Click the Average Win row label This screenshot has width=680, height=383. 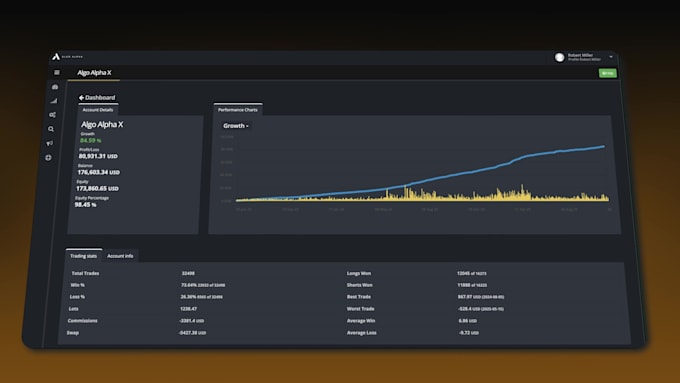[361, 321]
